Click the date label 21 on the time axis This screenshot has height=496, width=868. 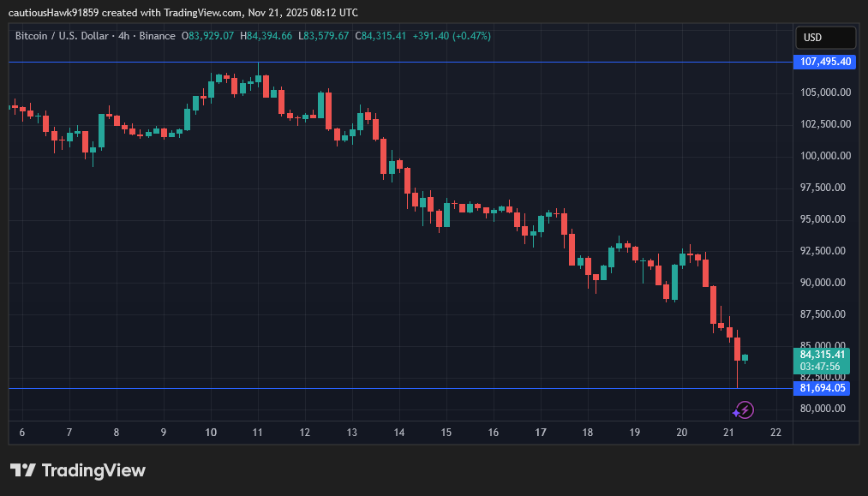(727, 433)
